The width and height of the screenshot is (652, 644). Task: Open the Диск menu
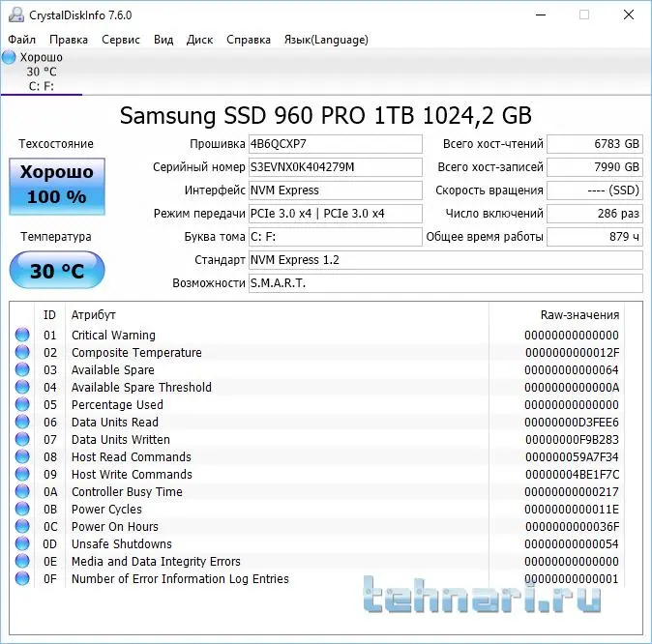point(199,40)
